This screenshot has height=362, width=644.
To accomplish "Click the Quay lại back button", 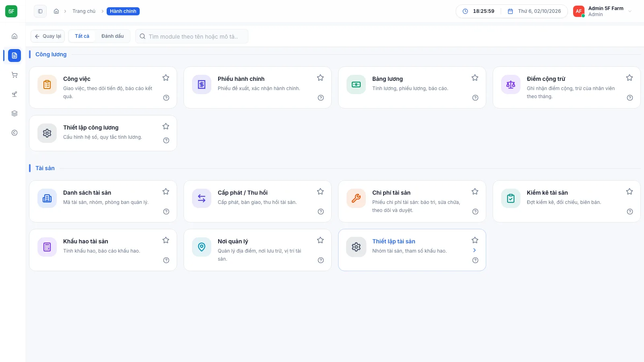I will point(48,36).
